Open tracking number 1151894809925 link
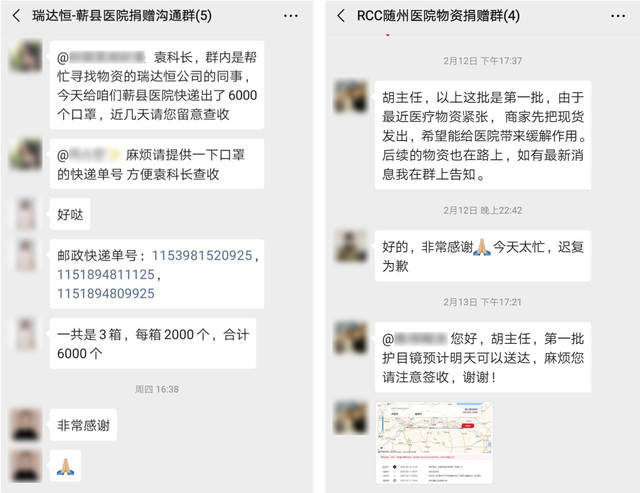The image size is (640, 493). pos(106,293)
